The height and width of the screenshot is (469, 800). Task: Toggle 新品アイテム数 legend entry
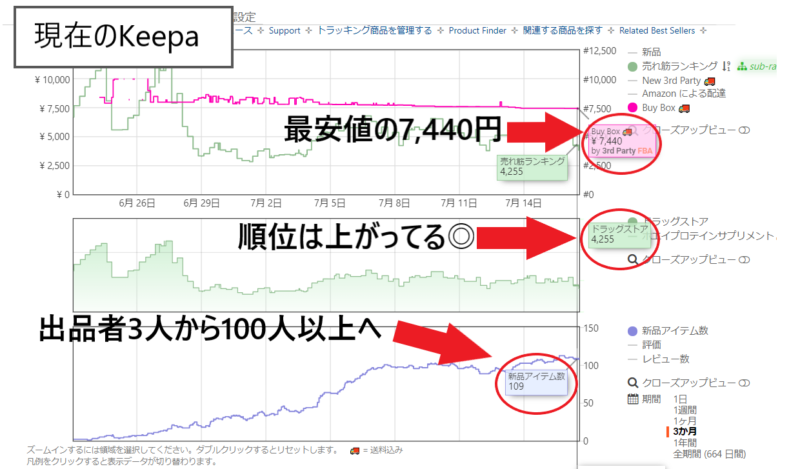click(x=674, y=331)
